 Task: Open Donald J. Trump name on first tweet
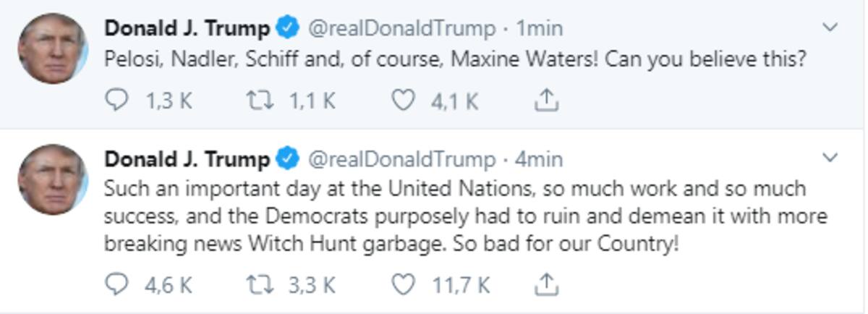pos(187,28)
